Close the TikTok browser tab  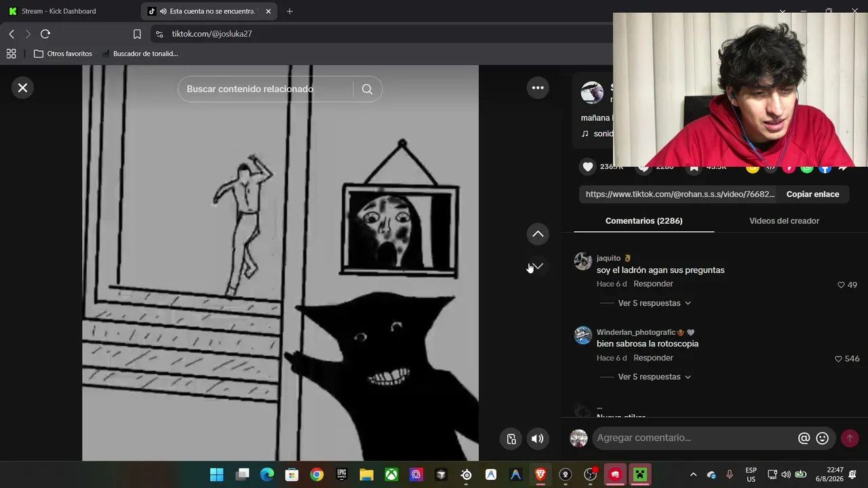tap(269, 12)
